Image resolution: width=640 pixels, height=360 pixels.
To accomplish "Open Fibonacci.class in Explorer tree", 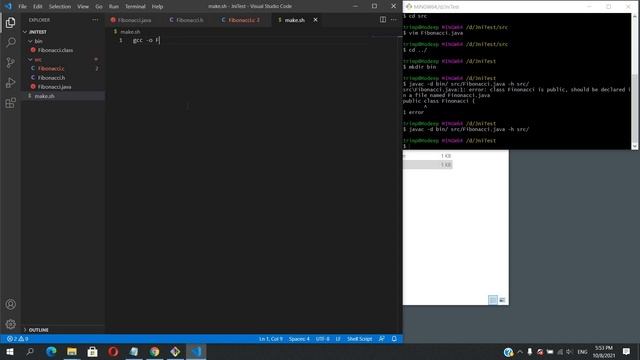I will click(x=55, y=50).
